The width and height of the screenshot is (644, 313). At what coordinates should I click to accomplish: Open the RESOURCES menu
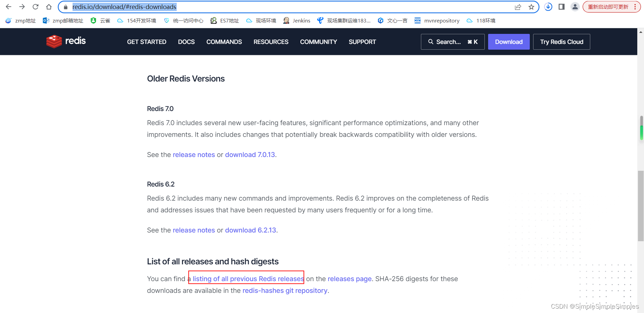tap(271, 42)
